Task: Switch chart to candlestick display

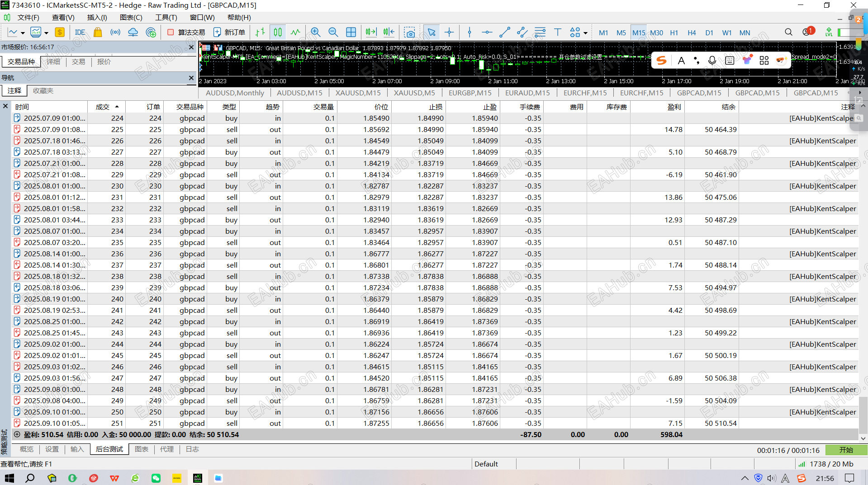Action: pyautogui.click(x=278, y=32)
